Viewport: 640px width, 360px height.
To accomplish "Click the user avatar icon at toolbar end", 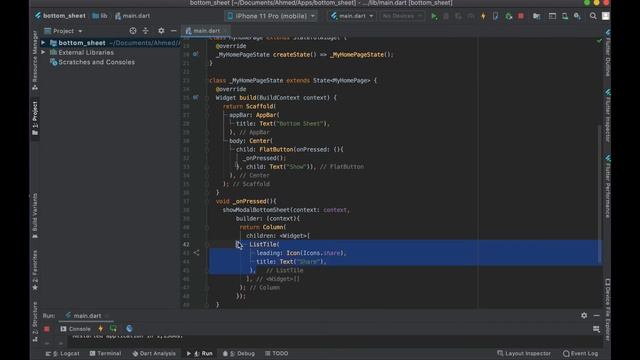I will click(x=606, y=16).
